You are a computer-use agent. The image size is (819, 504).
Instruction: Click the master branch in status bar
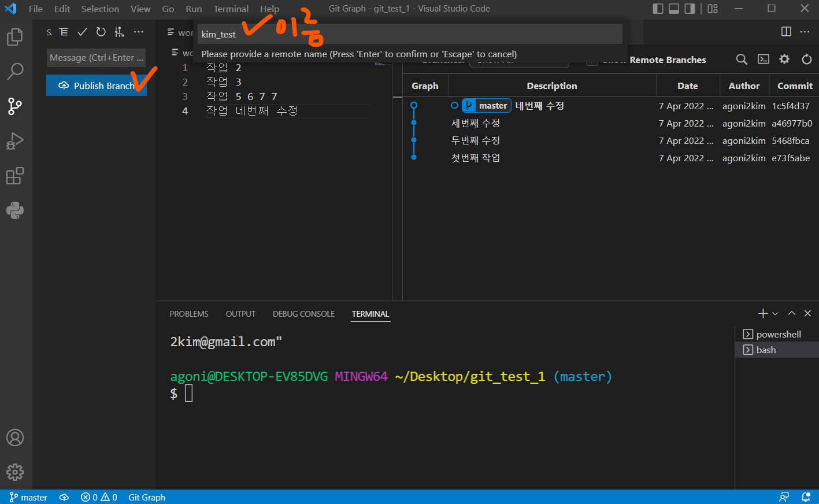tap(28, 497)
